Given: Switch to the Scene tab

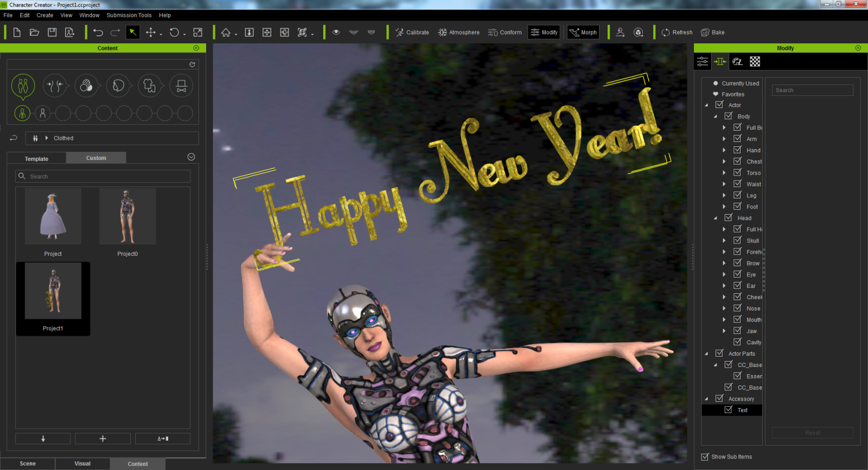Looking at the screenshot, I should click(x=28, y=463).
